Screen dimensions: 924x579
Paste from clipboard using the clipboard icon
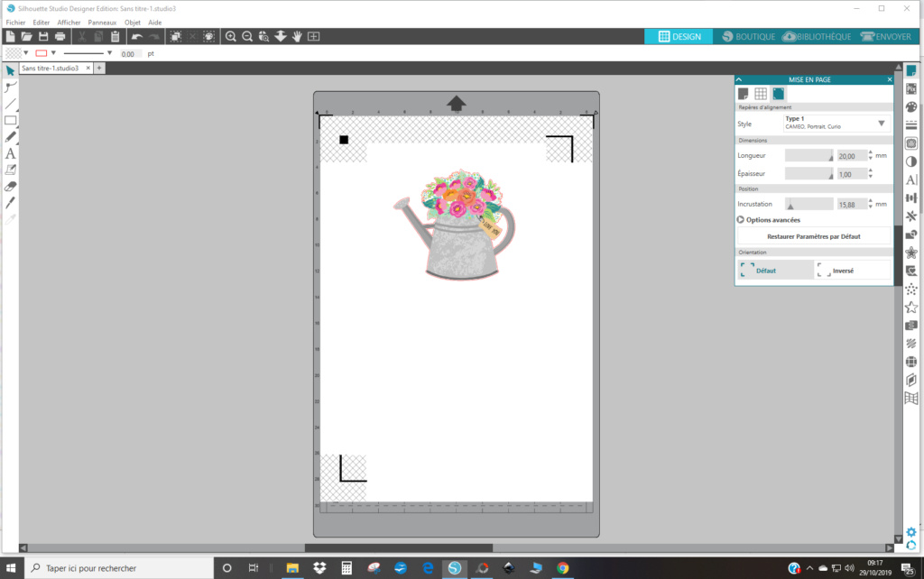click(x=115, y=36)
